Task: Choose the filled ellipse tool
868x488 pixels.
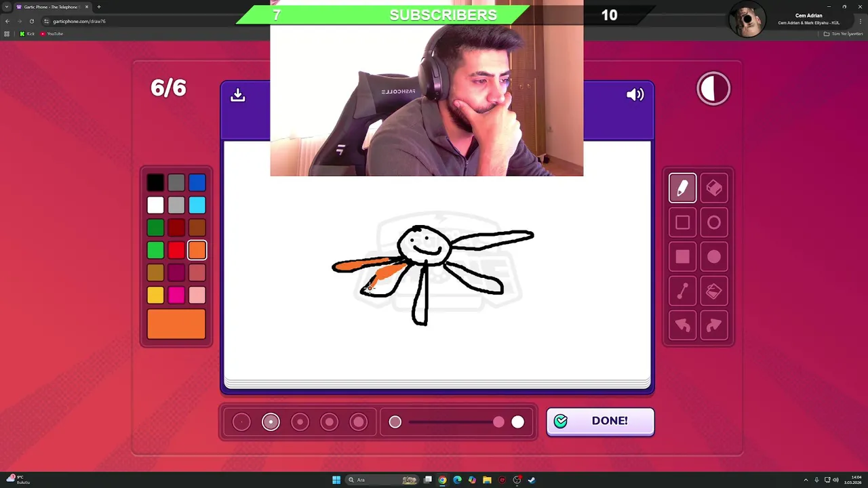Action: click(x=714, y=257)
